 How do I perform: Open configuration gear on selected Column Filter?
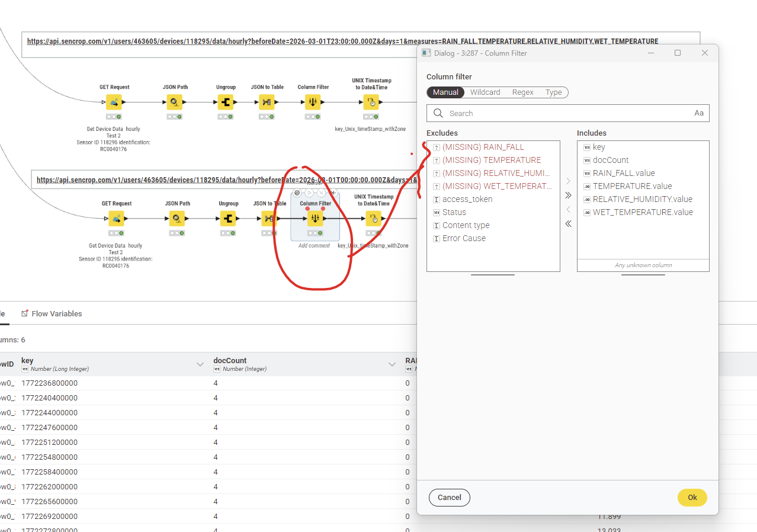[x=297, y=193]
